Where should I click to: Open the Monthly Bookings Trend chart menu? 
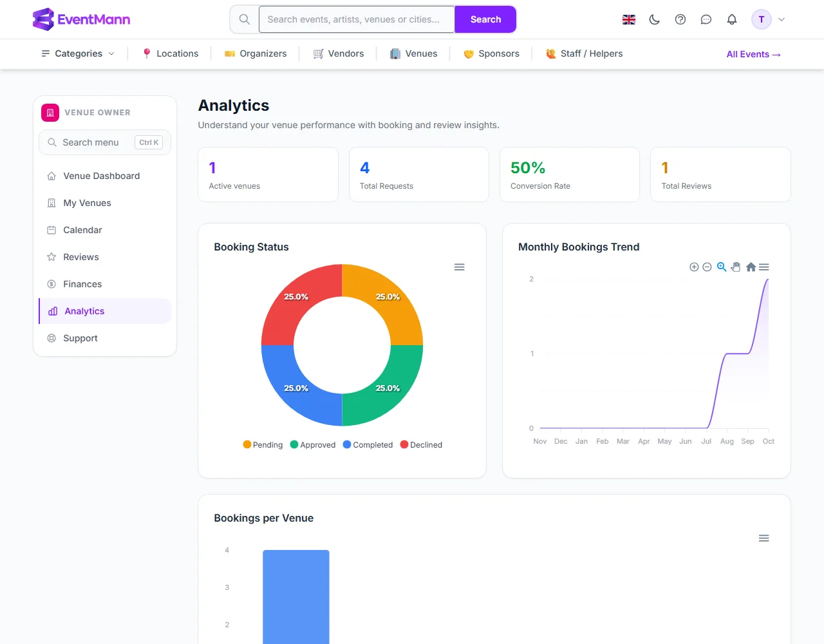764,267
